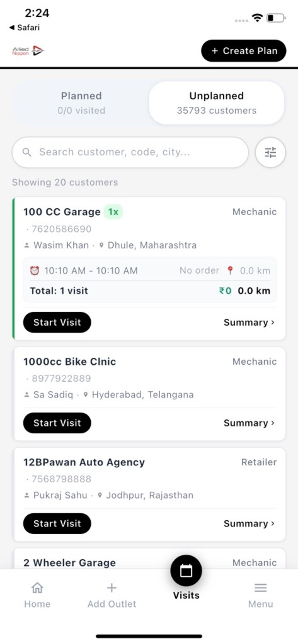
Task: Open the hamburger Menu icon
Action: click(260, 588)
